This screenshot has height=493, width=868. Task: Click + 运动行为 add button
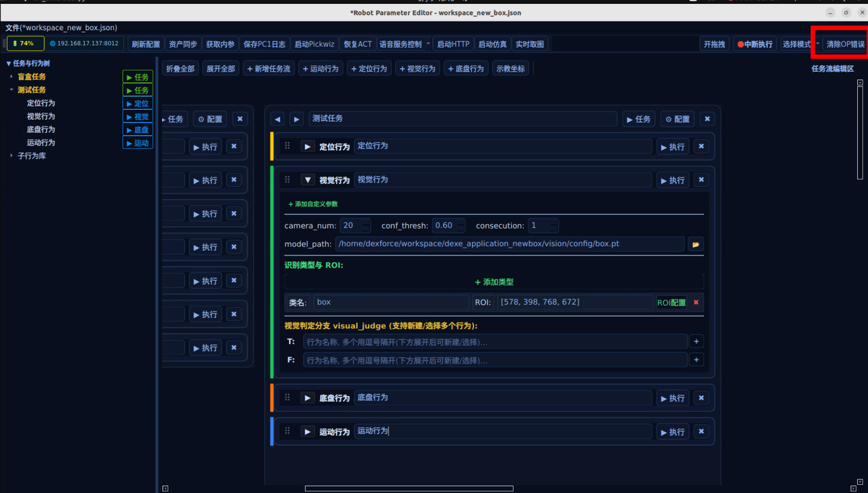tap(321, 68)
